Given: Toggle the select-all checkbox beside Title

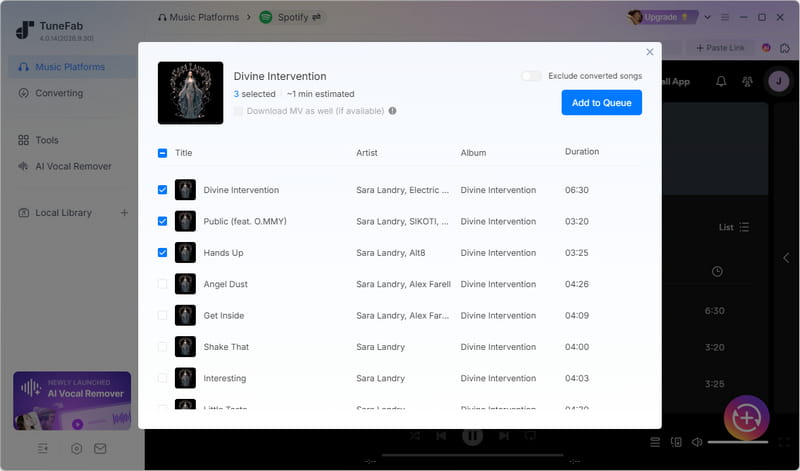Looking at the screenshot, I should (x=162, y=153).
